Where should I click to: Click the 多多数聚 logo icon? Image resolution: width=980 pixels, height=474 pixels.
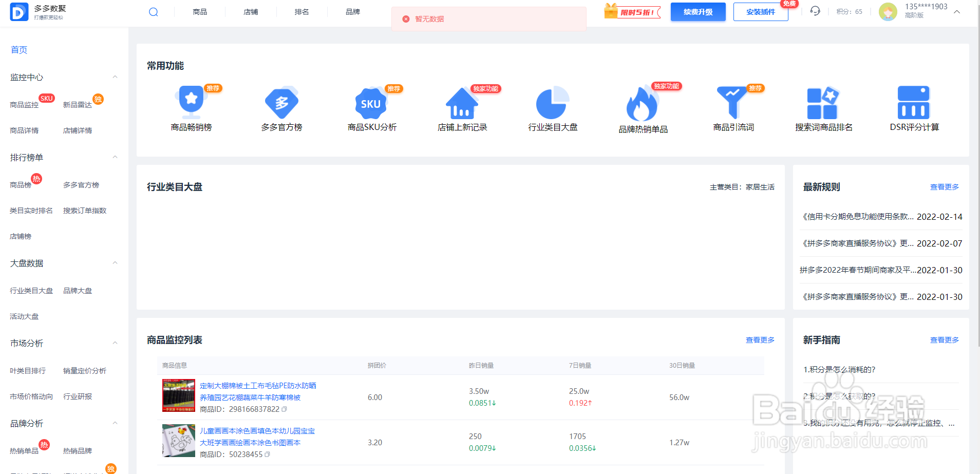pyautogui.click(x=19, y=11)
